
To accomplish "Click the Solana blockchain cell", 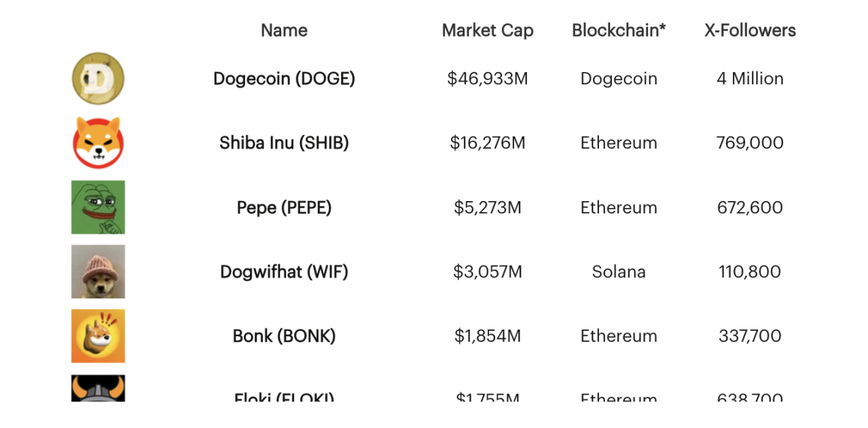I will coord(619,272).
